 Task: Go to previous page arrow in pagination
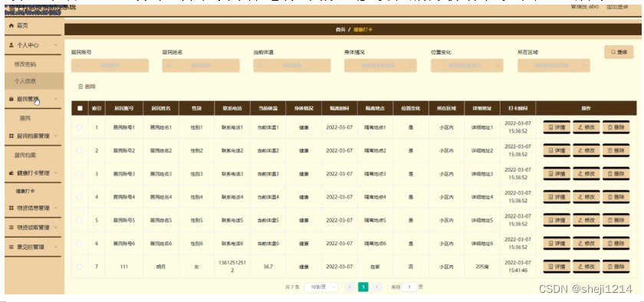point(350,287)
